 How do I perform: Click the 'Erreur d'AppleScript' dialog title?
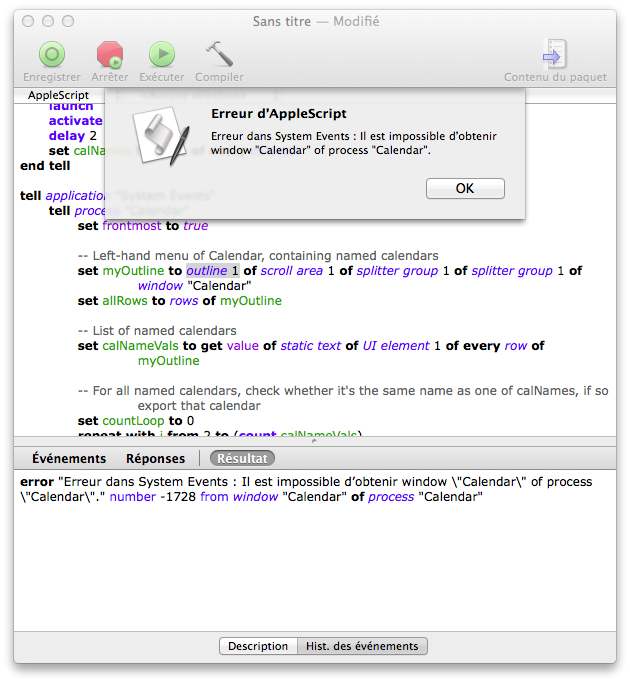point(279,114)
